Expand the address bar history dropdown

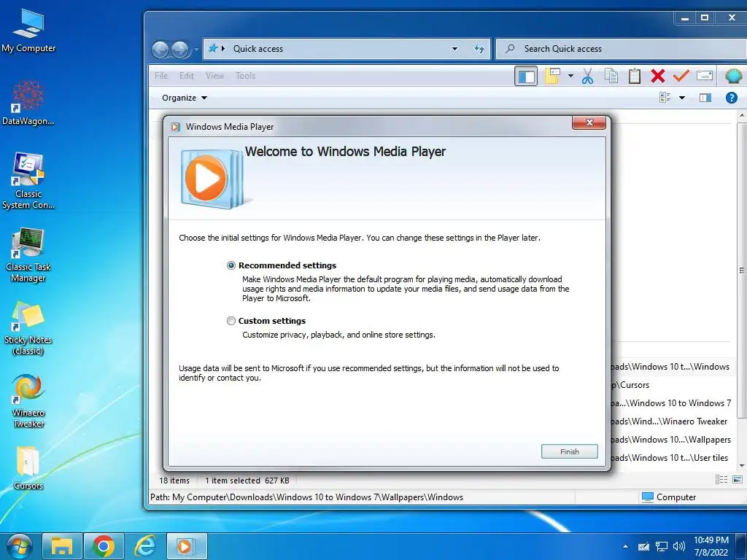tap(454, 49)
